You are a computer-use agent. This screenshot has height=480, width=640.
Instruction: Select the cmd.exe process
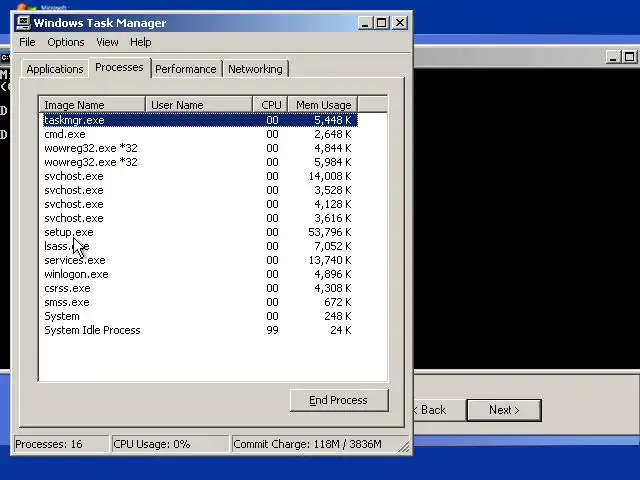pyautogui.click(x=200, y=134)
